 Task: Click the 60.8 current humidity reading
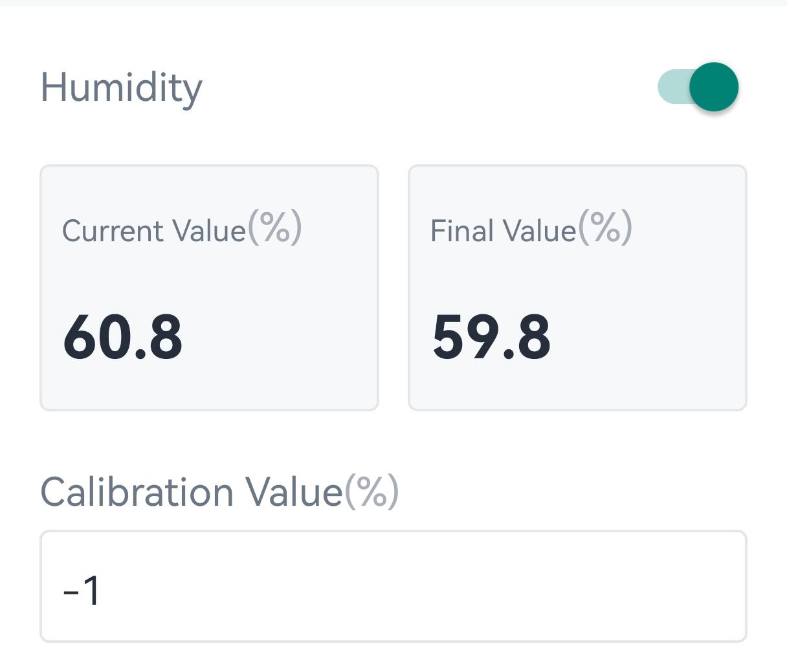click(x=122, y=337)
